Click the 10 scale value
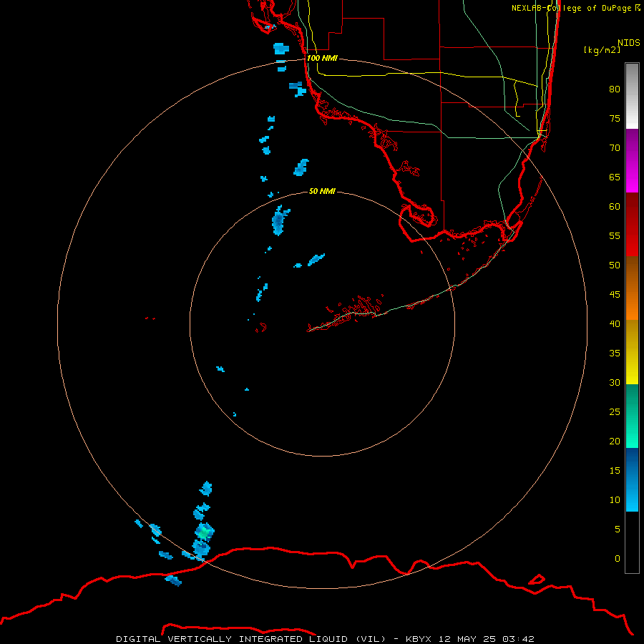This screenshot has height=644, width=644. click(x=615, y=500)
